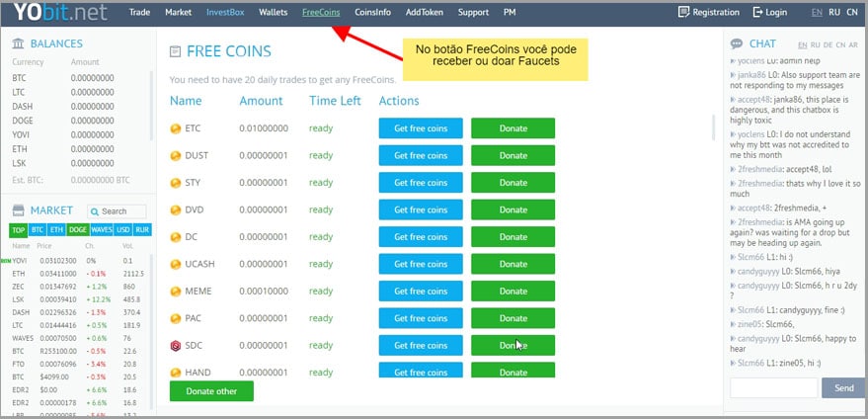Click the YObit.net logo

[60, 12]
